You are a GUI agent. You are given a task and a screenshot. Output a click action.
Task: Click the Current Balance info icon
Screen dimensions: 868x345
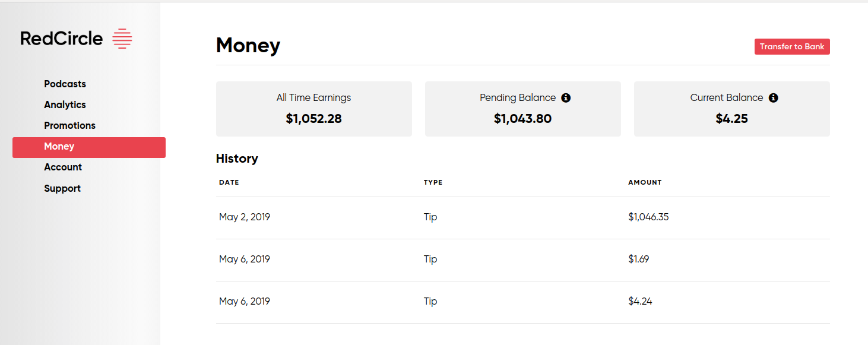773,98
